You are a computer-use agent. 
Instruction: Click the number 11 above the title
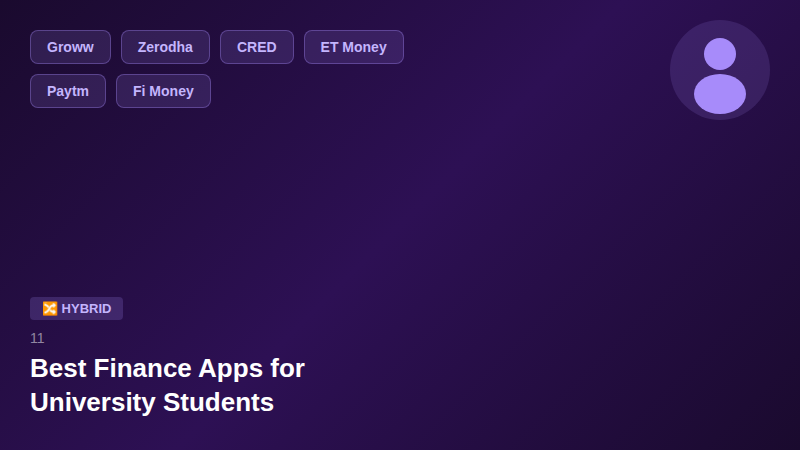click(x=37, y=338)
